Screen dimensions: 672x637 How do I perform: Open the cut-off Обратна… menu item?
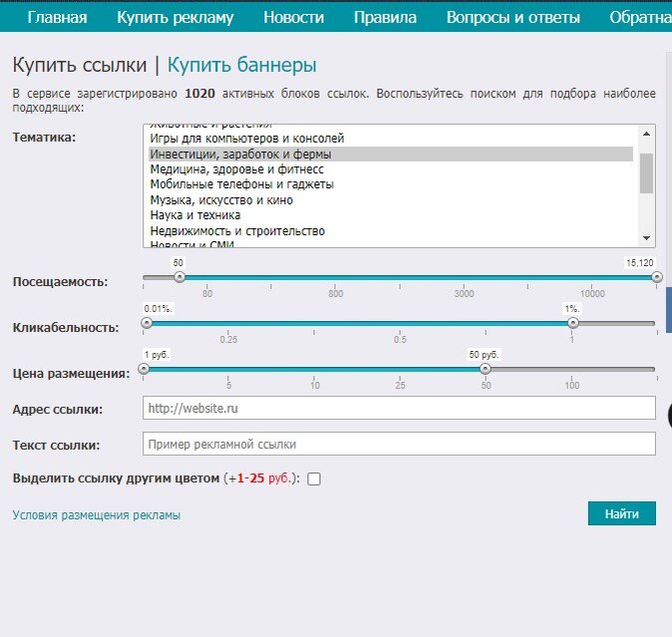point(641,18)
